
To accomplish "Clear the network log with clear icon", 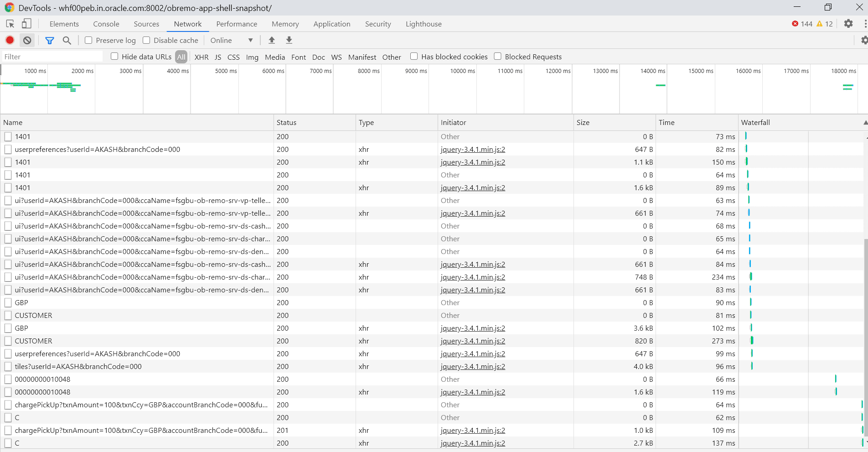I will (x=27, y=40).
